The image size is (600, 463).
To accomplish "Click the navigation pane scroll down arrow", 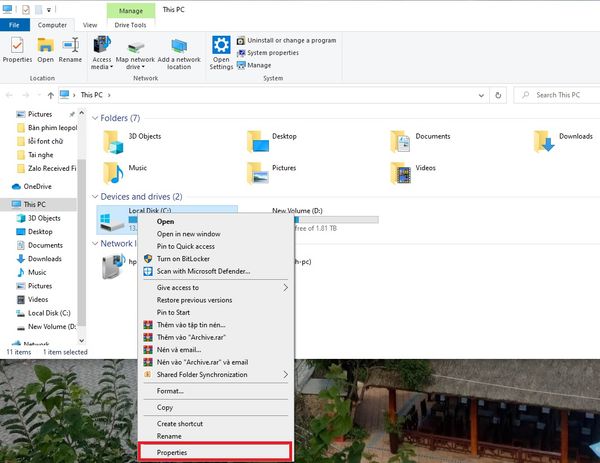I will pos(82,340).
